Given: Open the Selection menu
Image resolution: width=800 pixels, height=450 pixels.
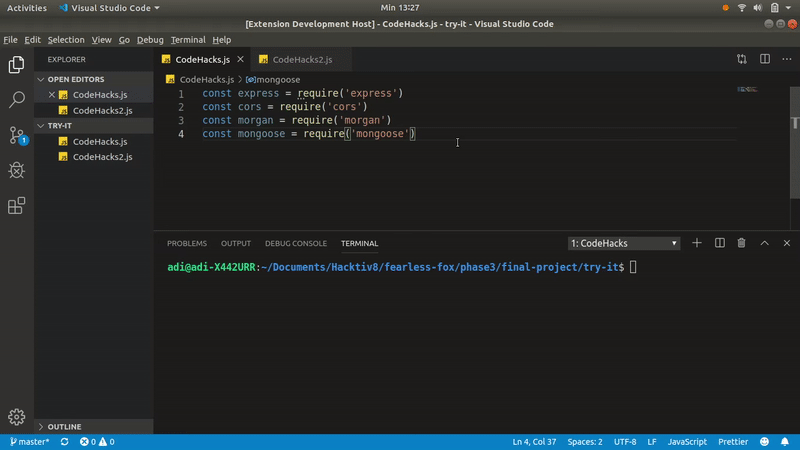Looking at the screenshot, I should point(66,40).
